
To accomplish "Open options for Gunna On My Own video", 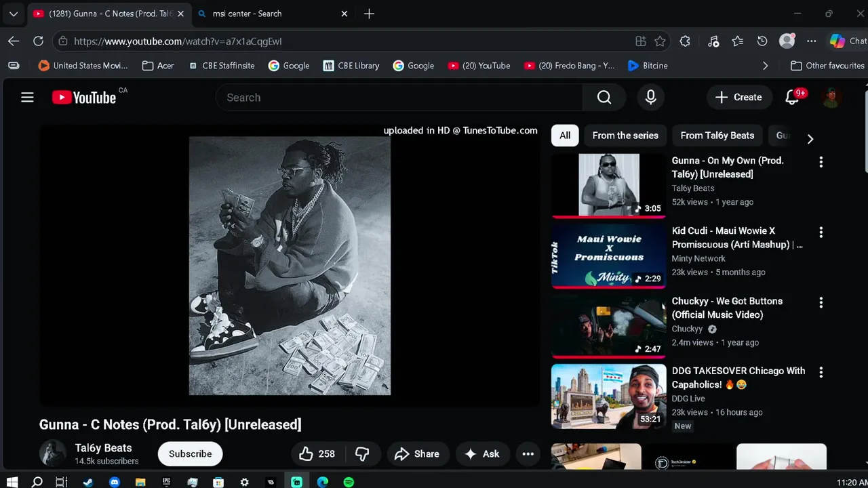I will 821,162.
